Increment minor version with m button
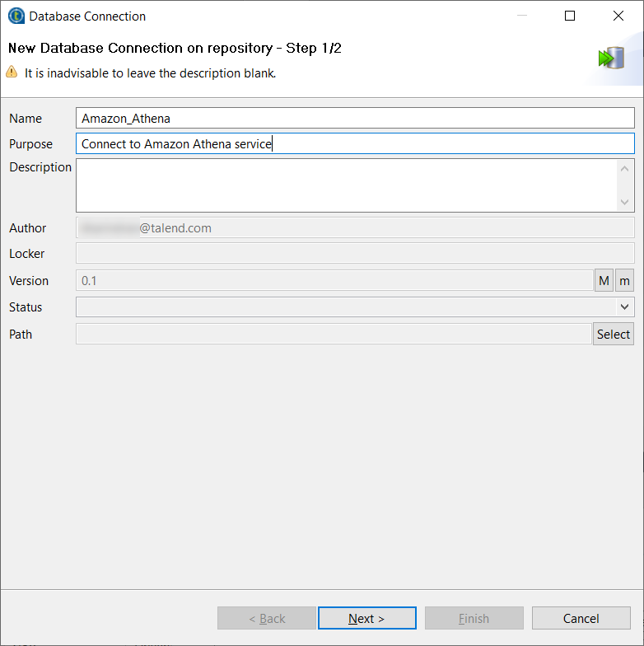 click(625, 281)
